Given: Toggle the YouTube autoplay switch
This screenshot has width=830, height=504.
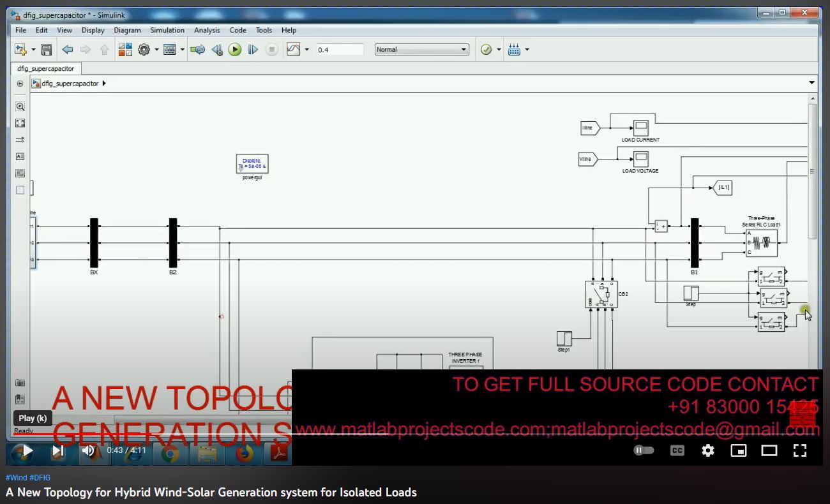Looking at the screenshot, I should tap(644, 450).
